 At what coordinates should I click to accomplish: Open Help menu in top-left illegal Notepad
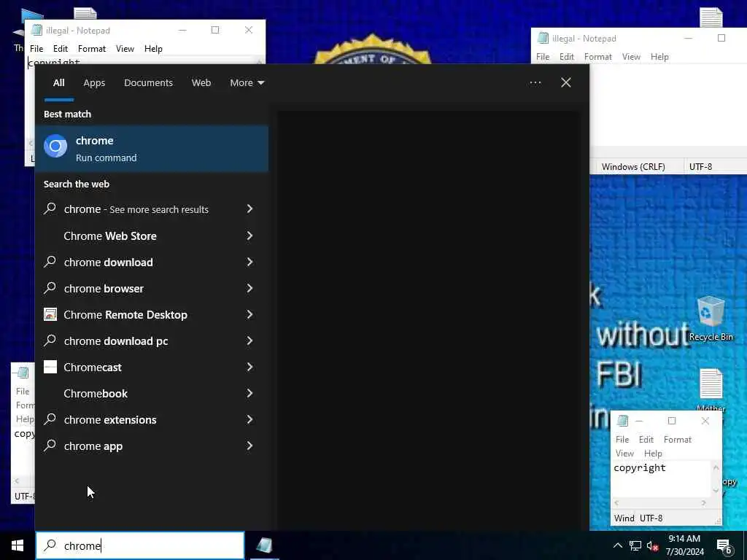[x=153, y=49]
